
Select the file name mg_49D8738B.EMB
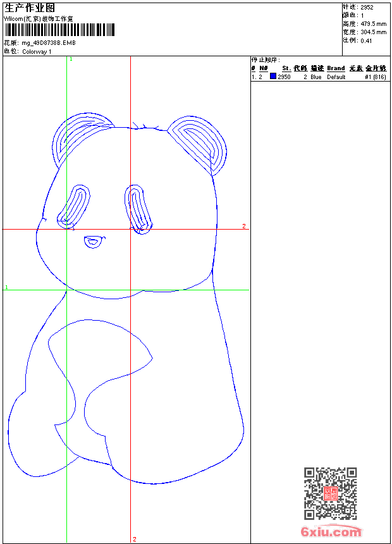tap(49, 43)
